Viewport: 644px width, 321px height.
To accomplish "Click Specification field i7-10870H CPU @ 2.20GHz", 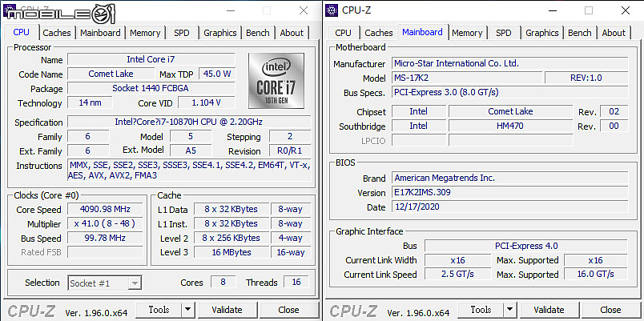I will tap(189, 122).
